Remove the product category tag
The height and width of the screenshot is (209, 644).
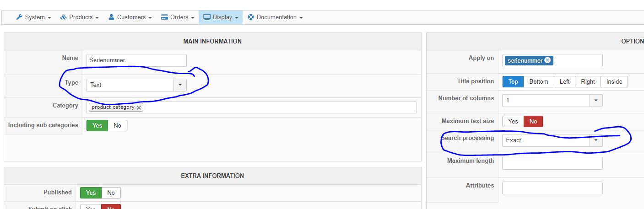139,107
